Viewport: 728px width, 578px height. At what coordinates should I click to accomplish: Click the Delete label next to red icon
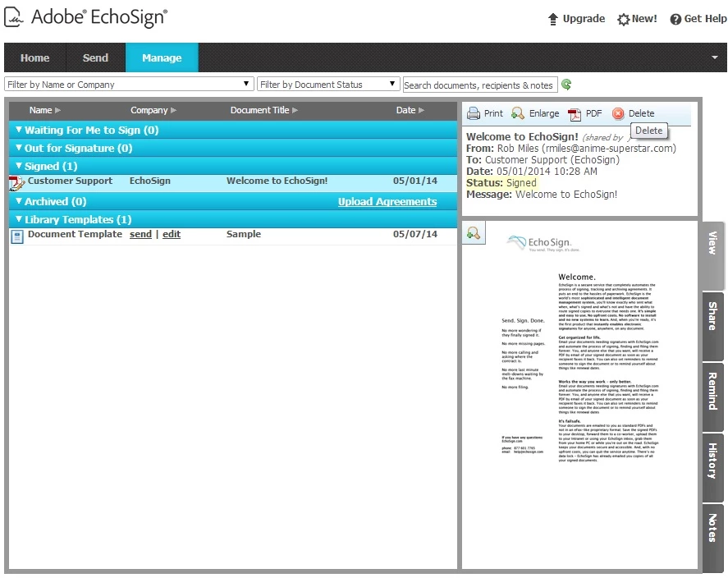point(641,113)
